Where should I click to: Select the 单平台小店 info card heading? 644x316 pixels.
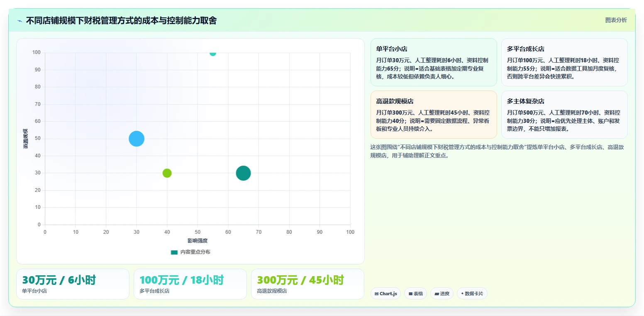pos(392,49)
